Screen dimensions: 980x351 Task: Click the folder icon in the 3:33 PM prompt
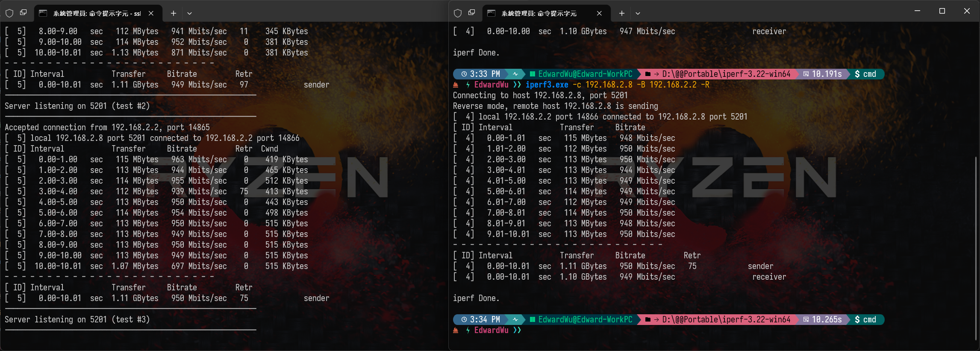tap(648, 74)
